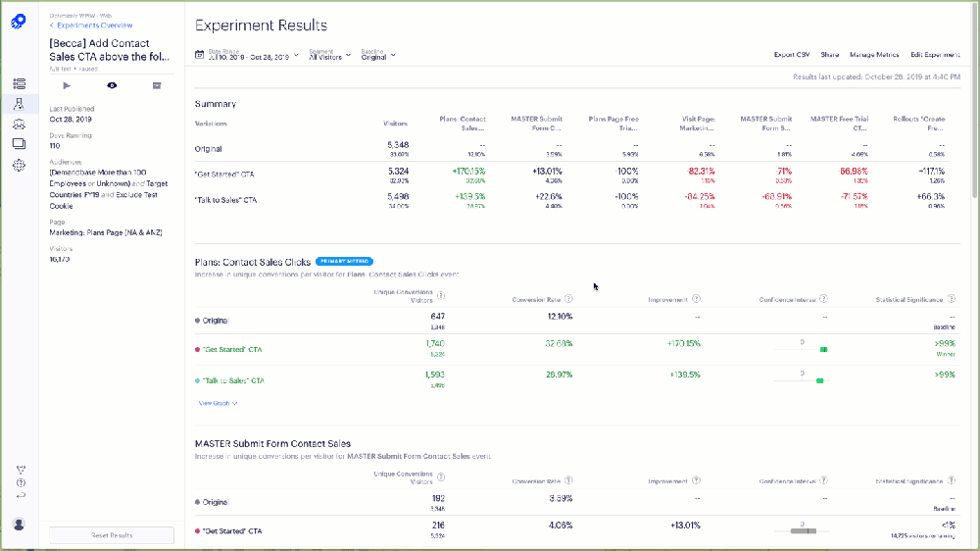Open the Settings gear icon in sidebar
This screenshot has height=551, width=980.
(x=19, y=165)
